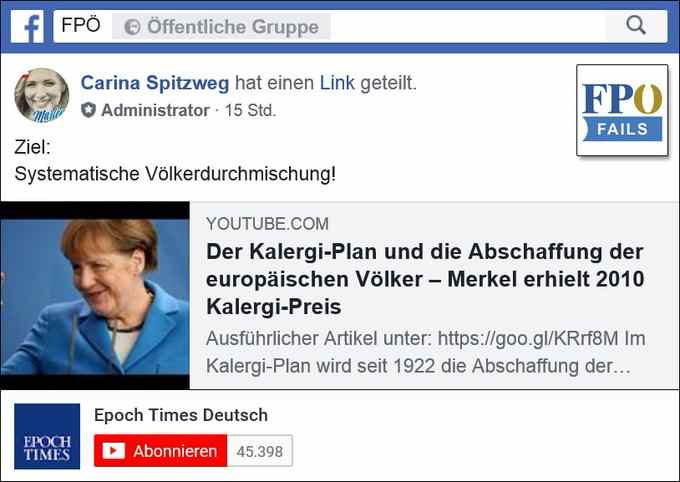Click the Carina Spitzweg name link

(155, 83)
